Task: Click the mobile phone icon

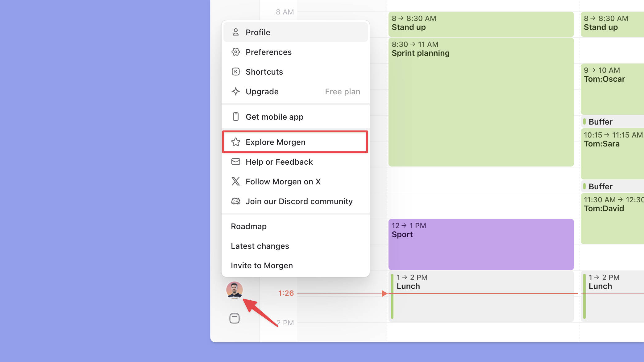Action: (236, 117)
